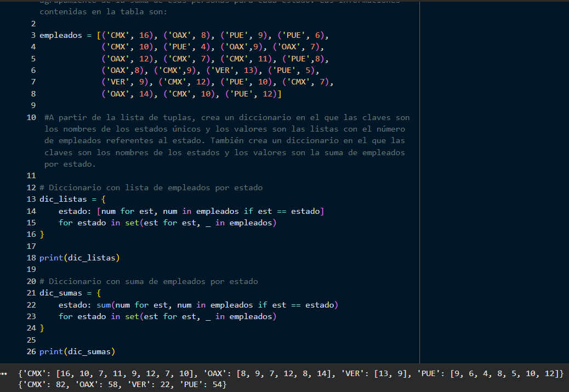Click 'dic_sumas = {' on line 21
569x392 pixels.
coord(70,293)
